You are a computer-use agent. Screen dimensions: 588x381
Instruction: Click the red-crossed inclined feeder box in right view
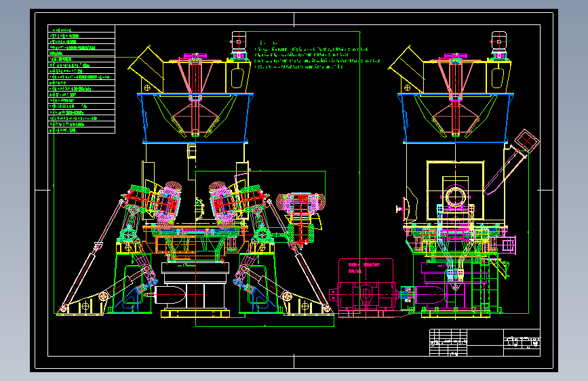(x=527, y=140)
